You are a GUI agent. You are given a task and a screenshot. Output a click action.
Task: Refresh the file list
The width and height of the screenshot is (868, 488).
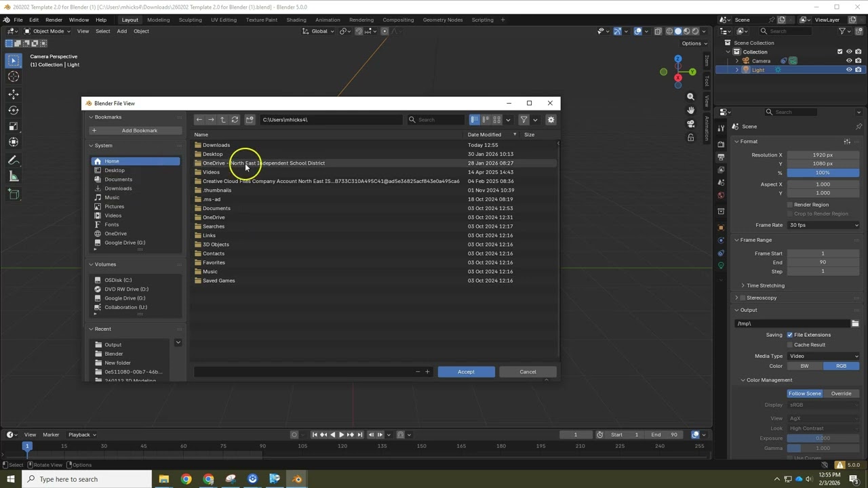coord(235,120)
